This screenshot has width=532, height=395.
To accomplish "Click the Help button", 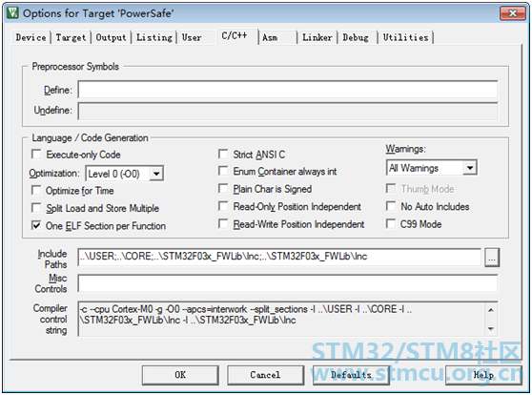I will pos(483,375).
